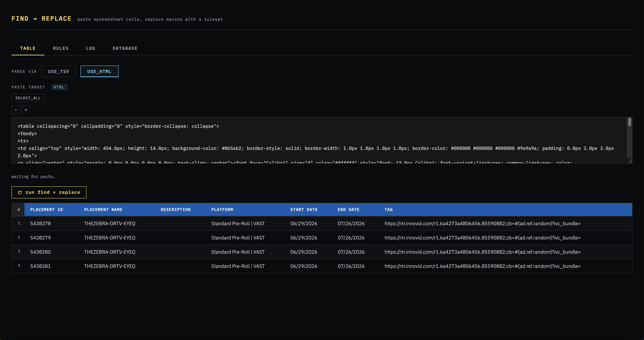Switch to the TABLE tab

[28, 48]
